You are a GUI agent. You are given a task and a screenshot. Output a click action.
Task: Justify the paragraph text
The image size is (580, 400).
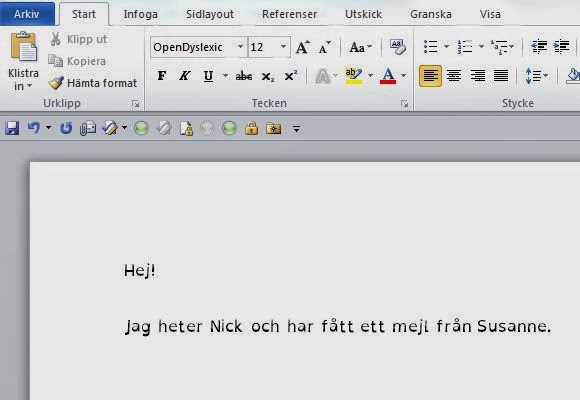(501, 76)
